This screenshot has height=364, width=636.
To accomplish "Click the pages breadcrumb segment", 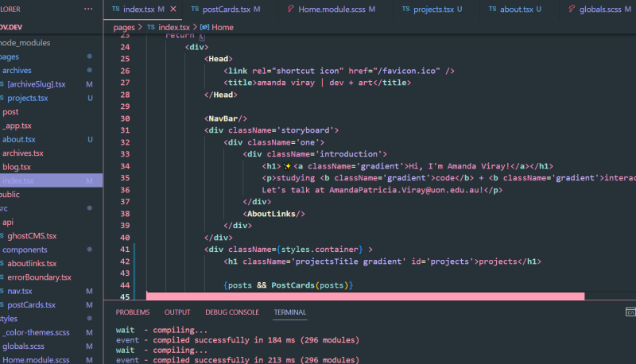I will point(124,27).
